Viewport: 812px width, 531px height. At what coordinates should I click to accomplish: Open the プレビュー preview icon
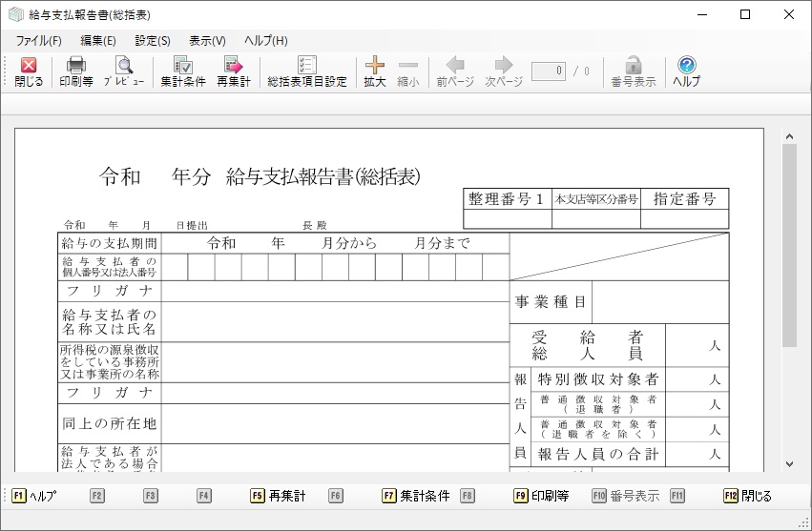point(124,71)
